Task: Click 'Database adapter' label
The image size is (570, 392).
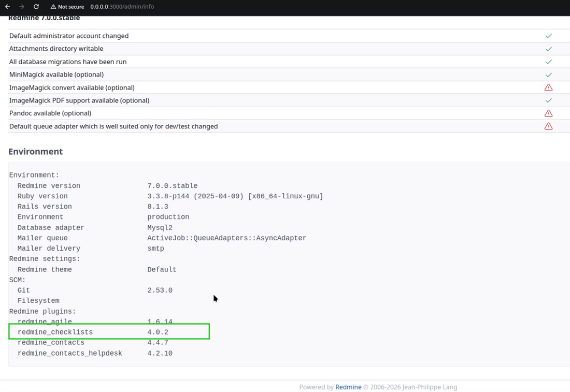Action: pos(51,228)
